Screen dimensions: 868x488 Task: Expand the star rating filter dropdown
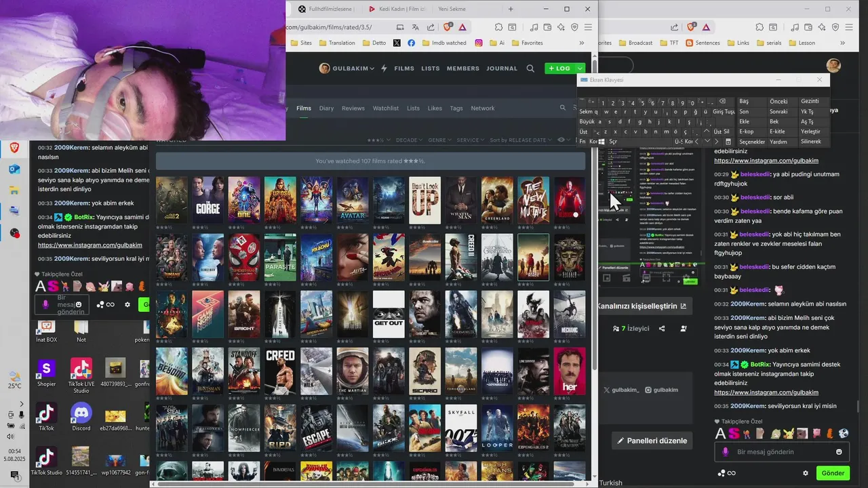(379, 140)
